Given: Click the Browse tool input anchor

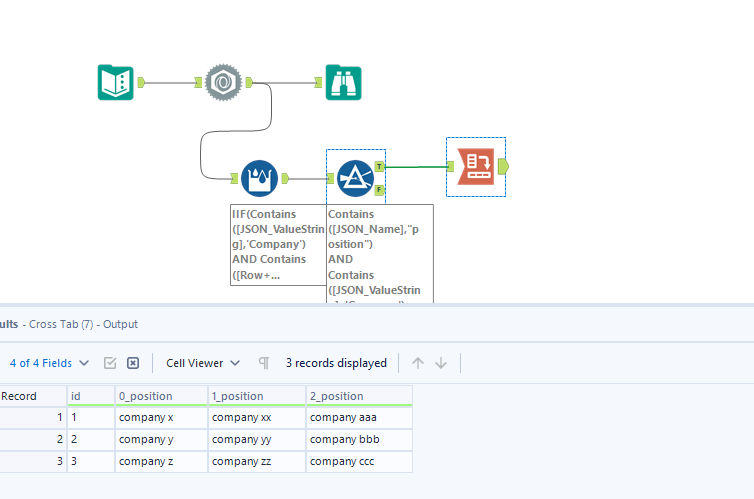Looking at the screenshot, I should click(318, 83).
